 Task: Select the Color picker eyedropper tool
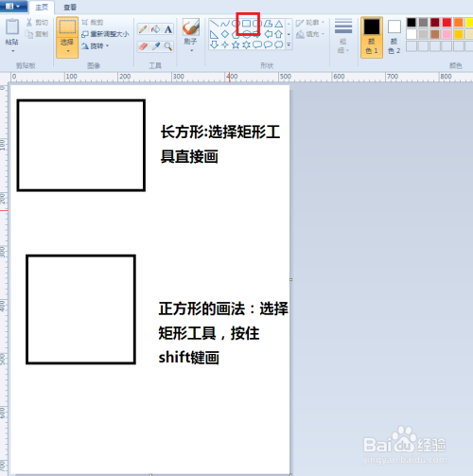[x=155, y=46]
